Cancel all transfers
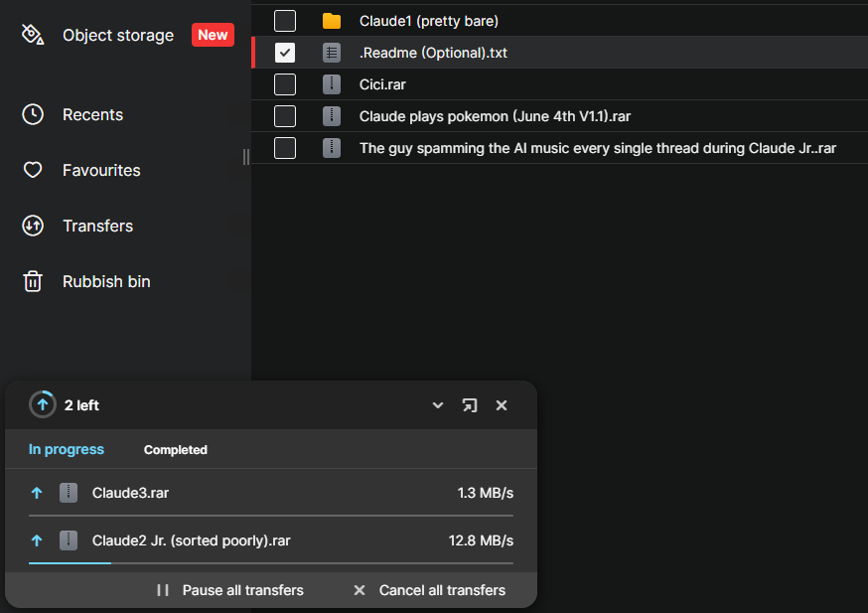 [x=430, y=590]
